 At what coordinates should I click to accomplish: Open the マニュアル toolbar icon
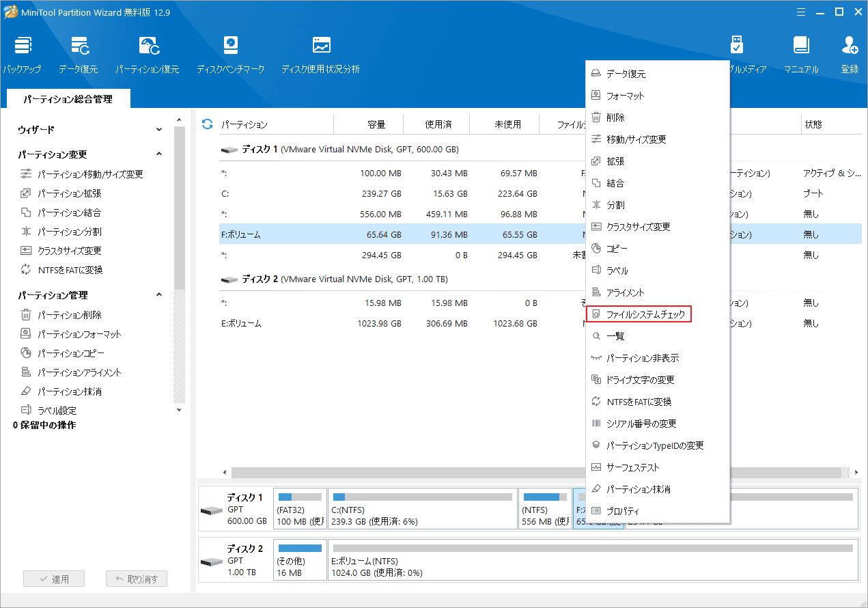801,55
